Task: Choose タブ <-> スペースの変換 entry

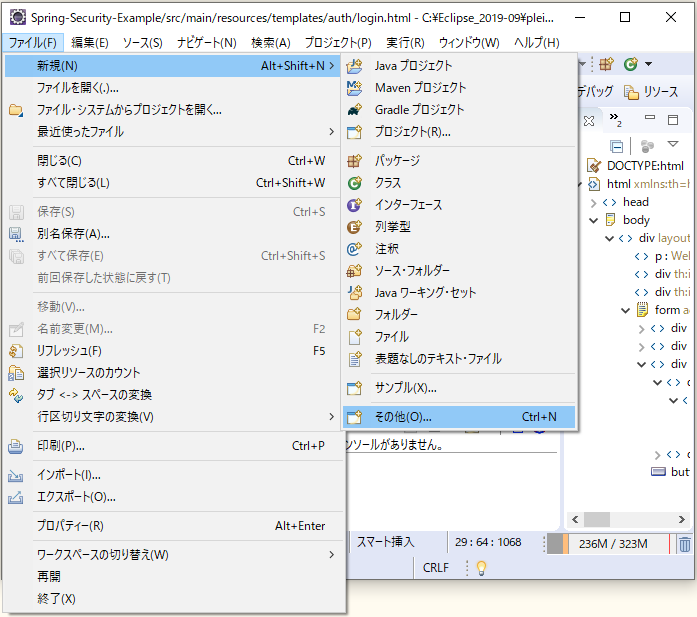Action: 173,395
